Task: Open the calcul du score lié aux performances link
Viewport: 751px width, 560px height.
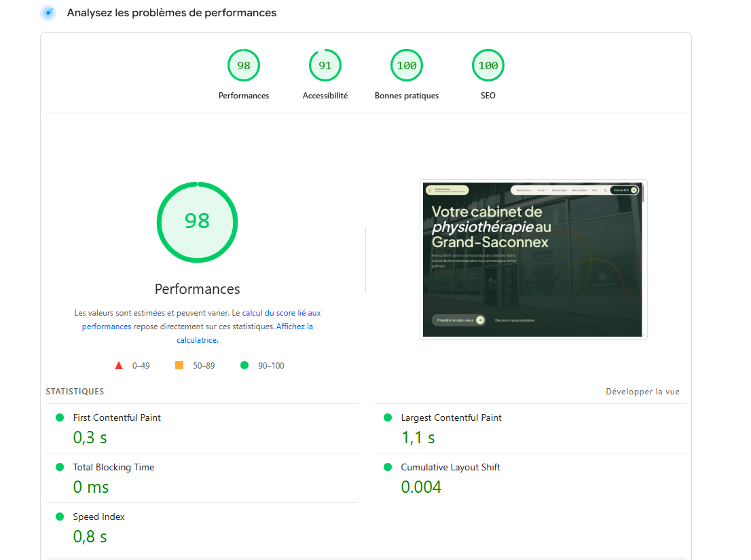Action: click(281, 313)
